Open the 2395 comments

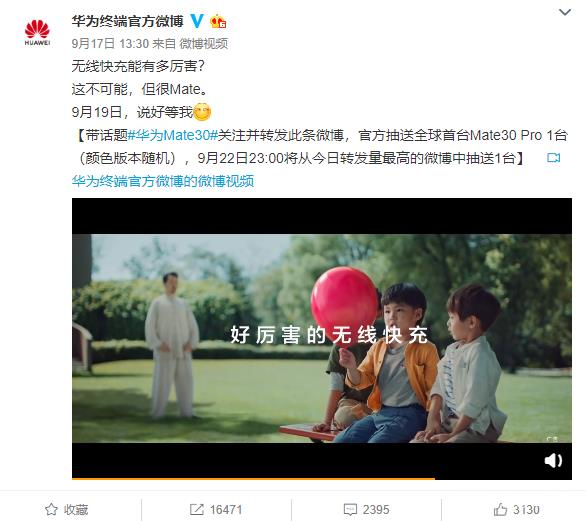click(376, 510)
